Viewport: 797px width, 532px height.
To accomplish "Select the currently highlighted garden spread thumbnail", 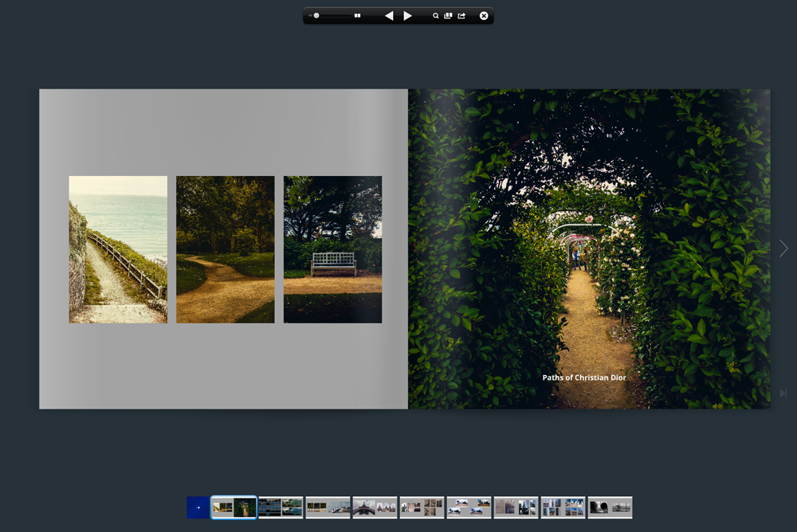I will 234,507.
